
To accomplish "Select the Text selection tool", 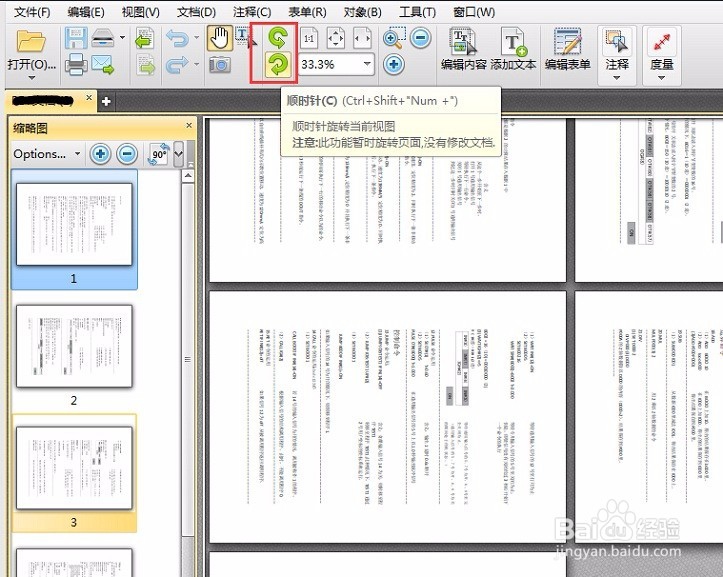I will click(x=245, y=37).
